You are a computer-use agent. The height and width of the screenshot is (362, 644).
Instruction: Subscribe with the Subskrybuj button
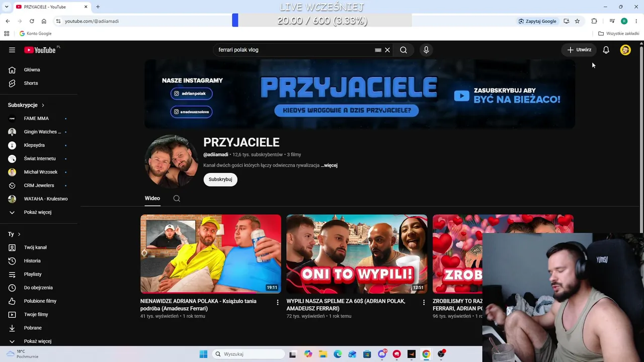point(220,179)
